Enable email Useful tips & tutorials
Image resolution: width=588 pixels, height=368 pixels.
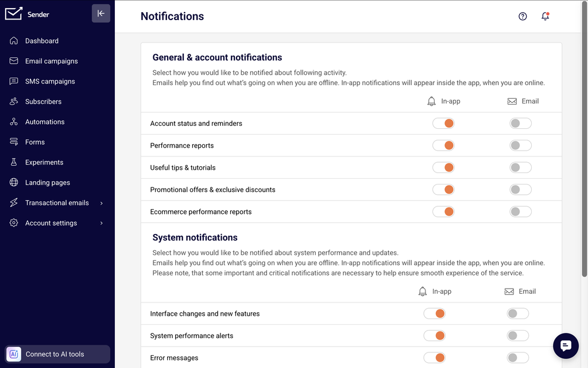[x=520, y=167]
